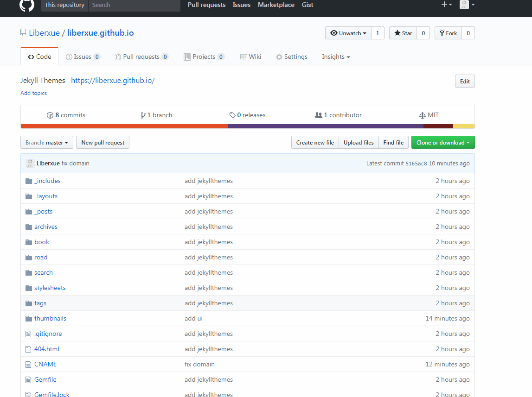Open the add ui commit message
The height and width of the screenshot is (397, 532).
[x=193, y=318]
